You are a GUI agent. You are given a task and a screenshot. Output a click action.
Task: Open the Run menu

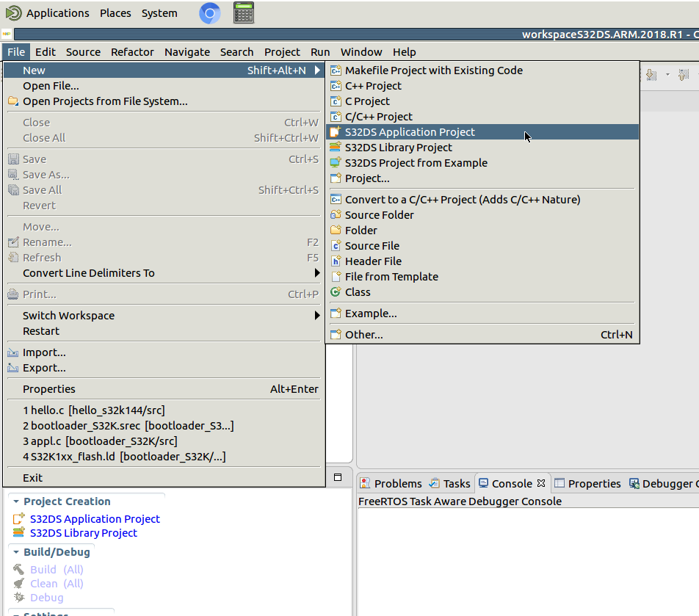[x=320, y=52]
